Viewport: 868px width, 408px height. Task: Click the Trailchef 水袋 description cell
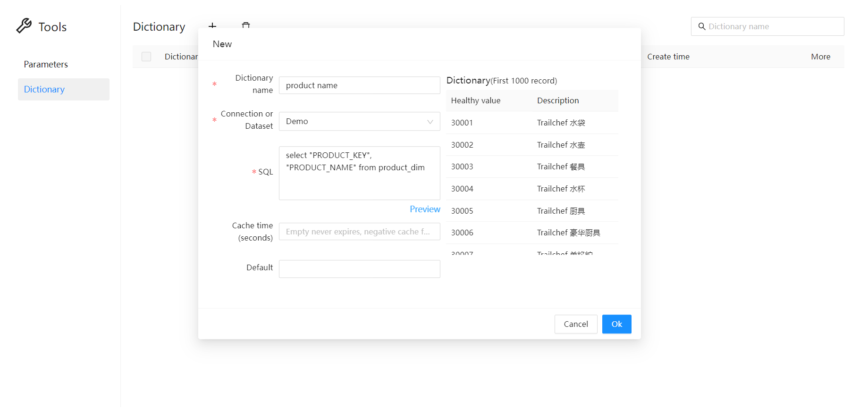[561, 123]
